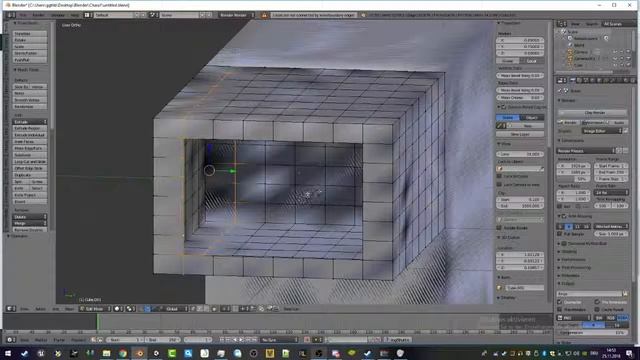Image resolution: width=640 pixels, height=360 pixels.
Task: Click the warning icon in info header
Action: (264, 15)
